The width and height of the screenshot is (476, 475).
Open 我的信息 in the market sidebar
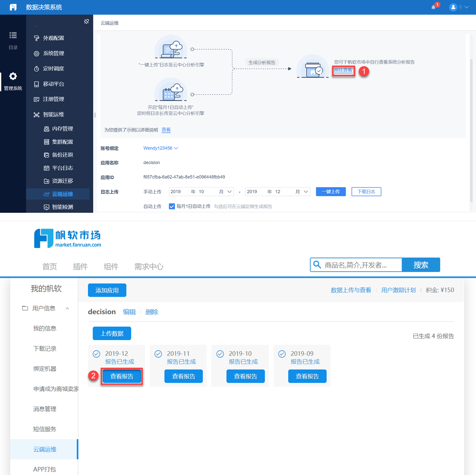click(x=45, y=329)
